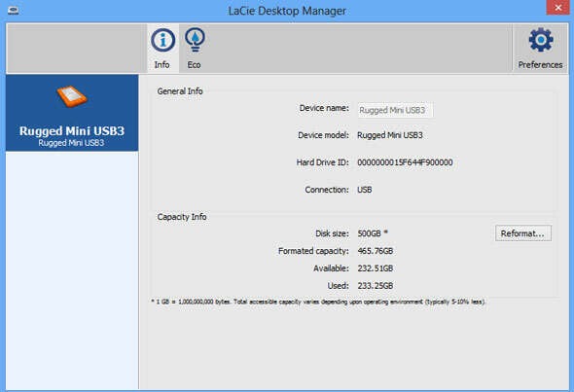Screen dimensions: 574x392
Task: Click the Preferences text label
Action: coord(540,65)
